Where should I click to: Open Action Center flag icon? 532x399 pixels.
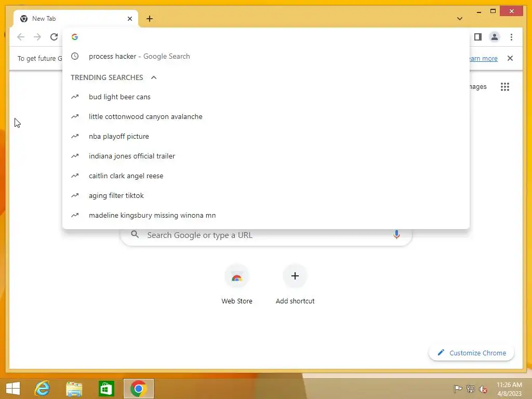(458, 389)
